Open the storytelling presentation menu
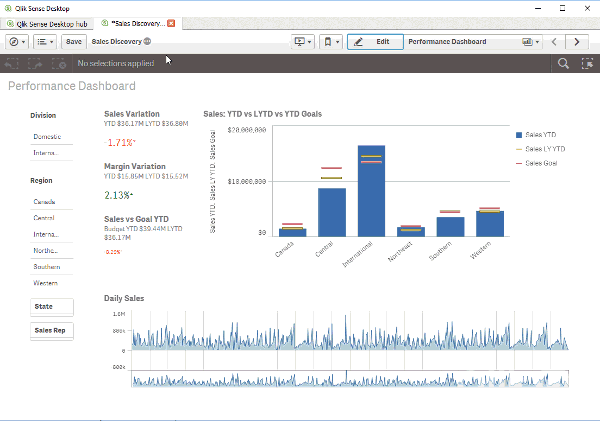 coord(303,42)
